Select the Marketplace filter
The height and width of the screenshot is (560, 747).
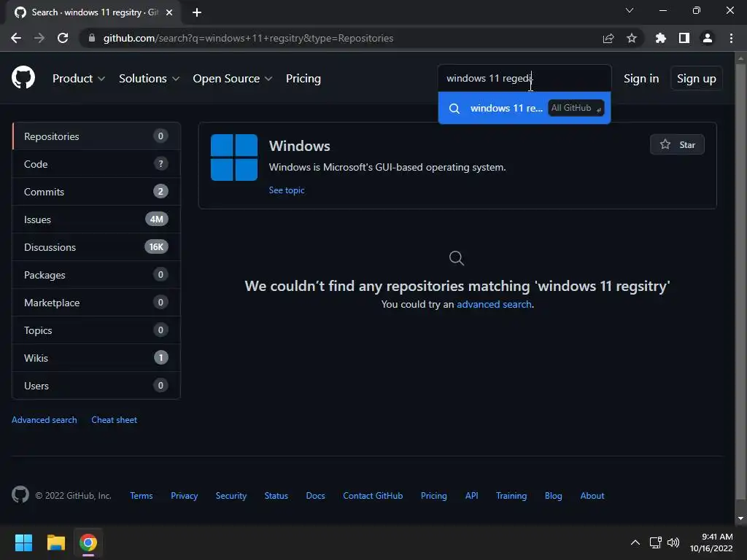point(96,303)
